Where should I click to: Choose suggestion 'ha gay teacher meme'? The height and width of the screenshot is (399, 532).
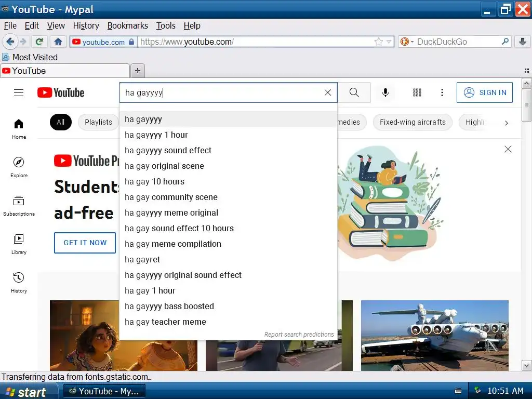click(x=228, y=322)
